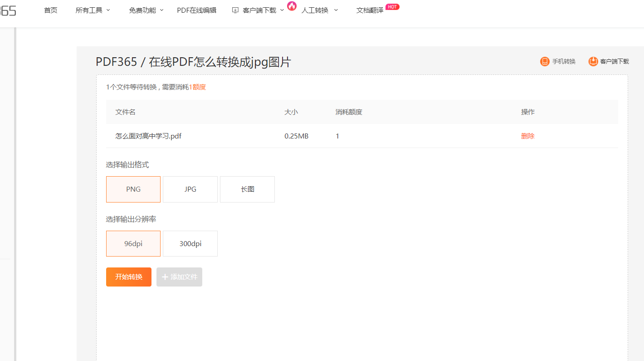Click the 0.25MB size value
This screenshot has height=361, width=644.
pos(297,136)
